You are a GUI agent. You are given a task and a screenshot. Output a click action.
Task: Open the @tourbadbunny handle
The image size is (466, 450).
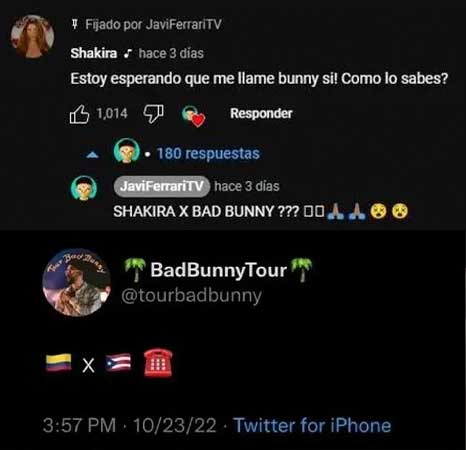(x=191, y=296)
